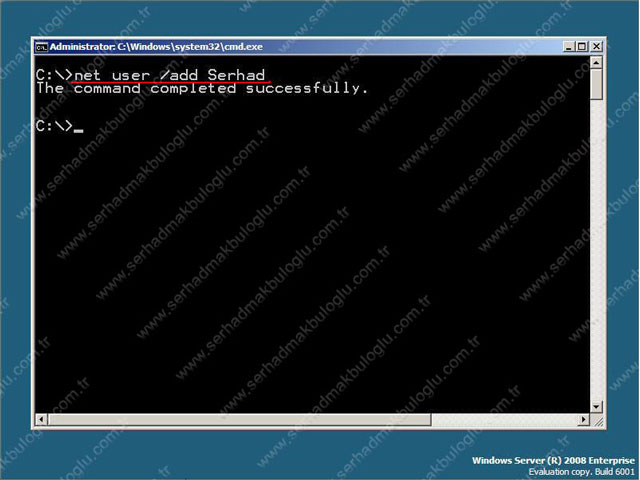Click 'Evaluation copy. Build 6001' desktop text

pyautogui.click(x=582, y=472)
